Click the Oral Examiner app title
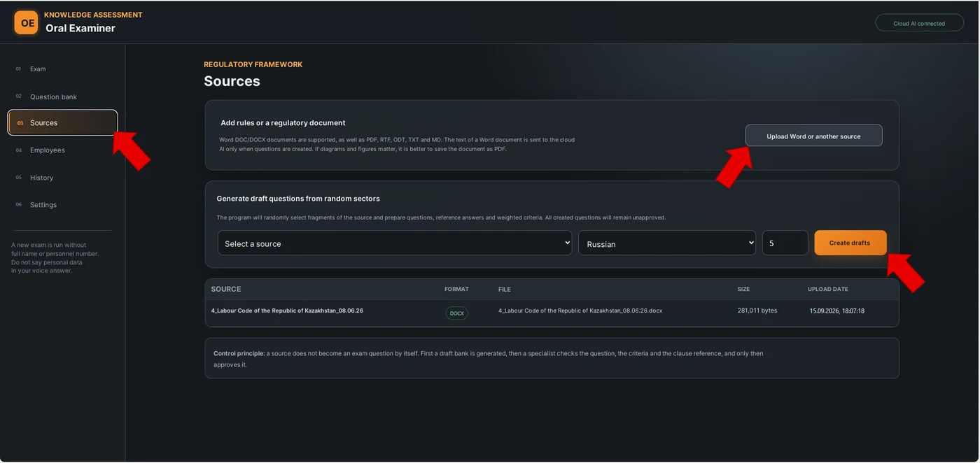980x463 pixels. (80, 28)
